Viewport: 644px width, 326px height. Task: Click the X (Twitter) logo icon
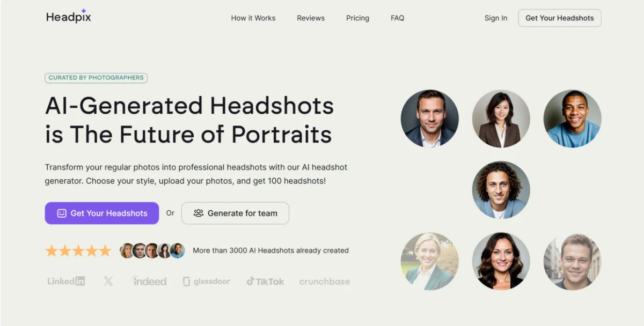[108, 280]
